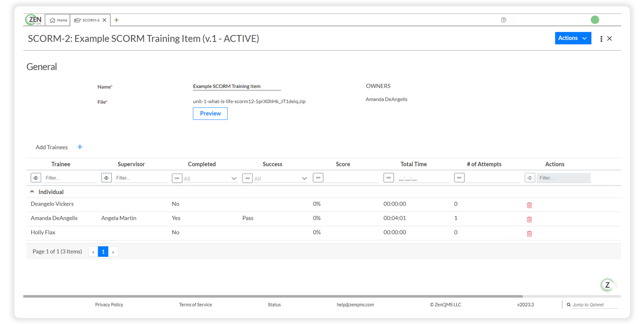This screenshot has height=324, width=644.
Task: Click the Preview button
Action: [210, 114]
